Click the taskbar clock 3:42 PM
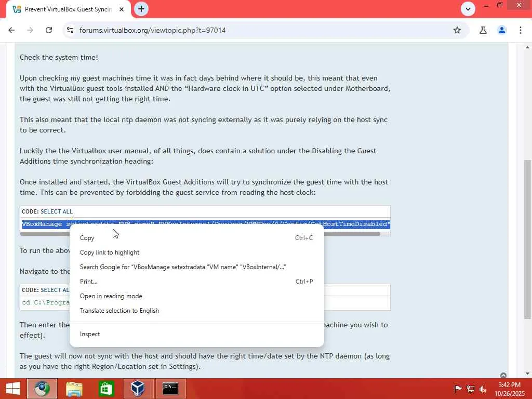This screenshot has width=532, height=399. tap(509, 389)
